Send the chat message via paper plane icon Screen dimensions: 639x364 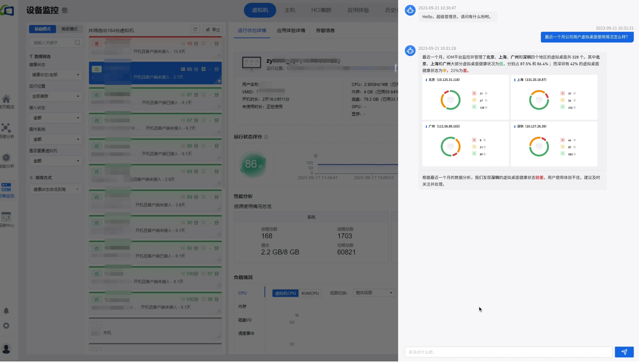pos(624,352)
